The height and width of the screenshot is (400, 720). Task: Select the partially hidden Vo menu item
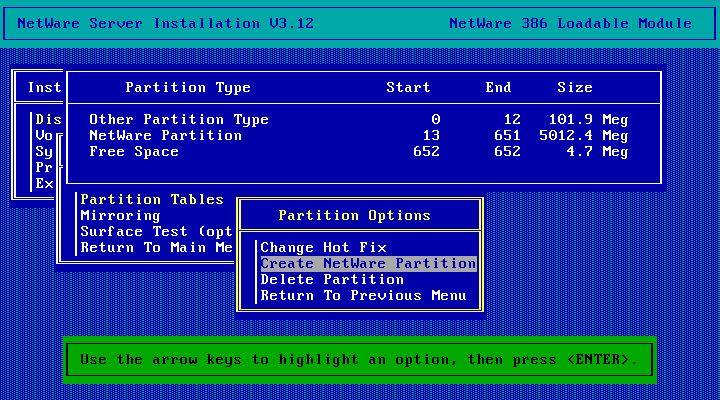44,135
